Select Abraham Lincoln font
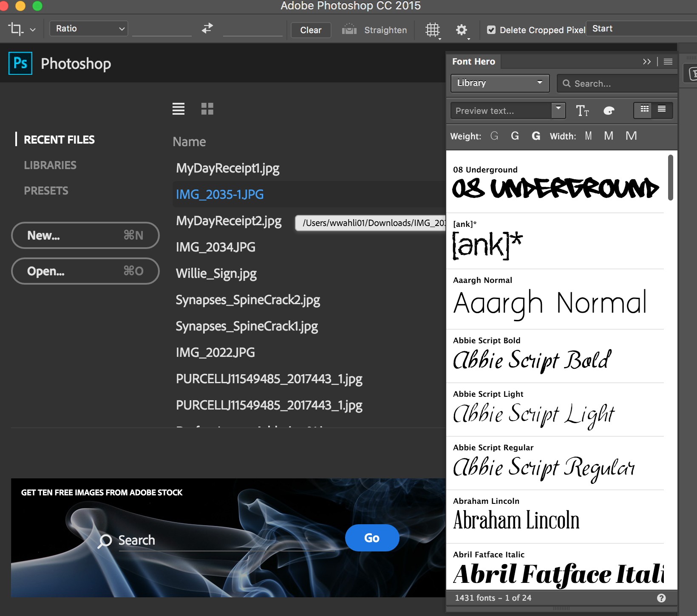The image size is (697, 616). point(555,517)
